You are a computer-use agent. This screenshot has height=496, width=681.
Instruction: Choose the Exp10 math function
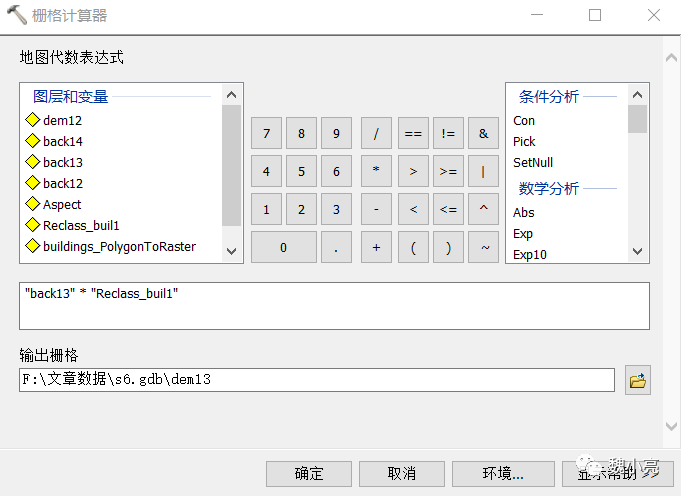pyautogui.click(x=530, y=255)
